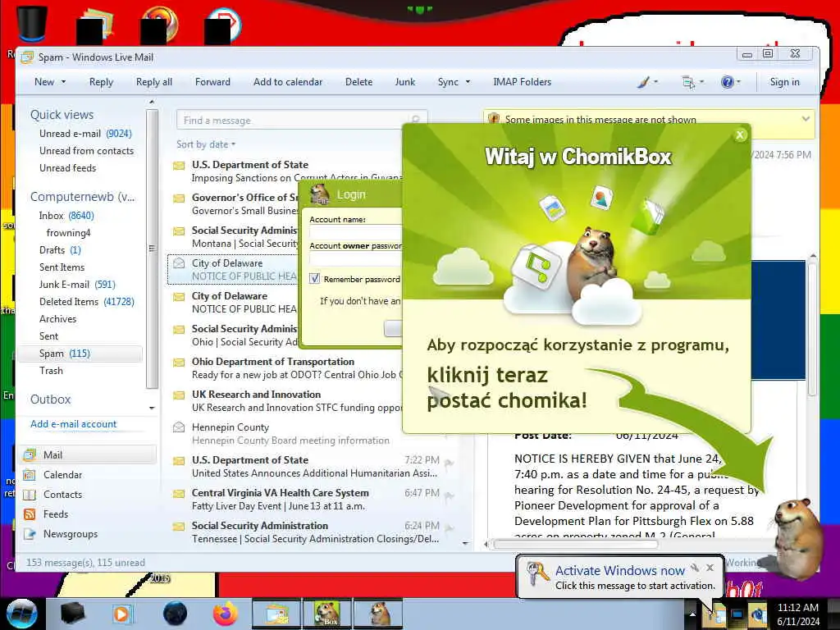
Task: Open Sort by date dropdown
Action: pos(206,144)
